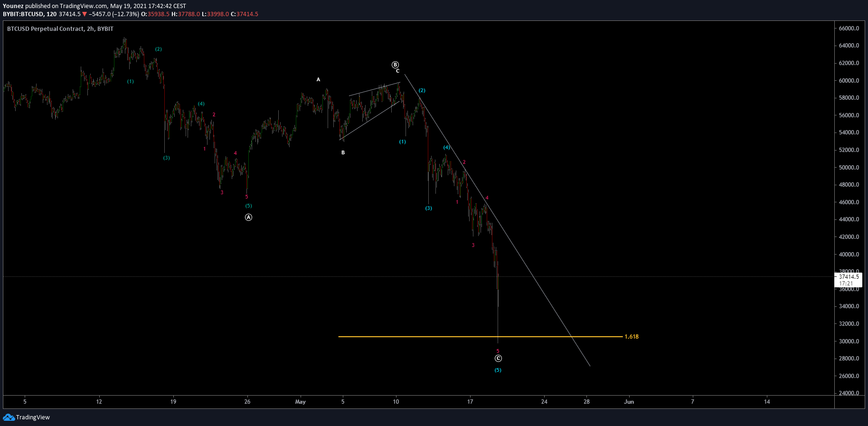Click the 'Younez' author name in header

13,6
